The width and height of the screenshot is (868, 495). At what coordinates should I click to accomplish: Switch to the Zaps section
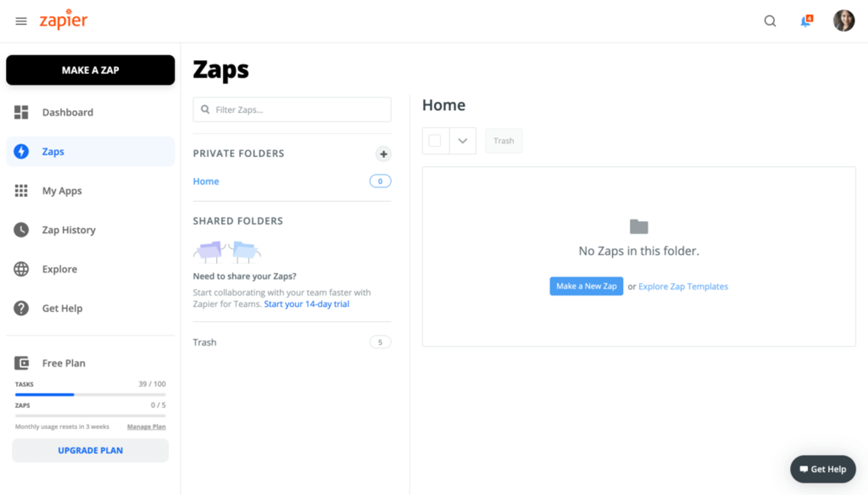click(53, 151)
